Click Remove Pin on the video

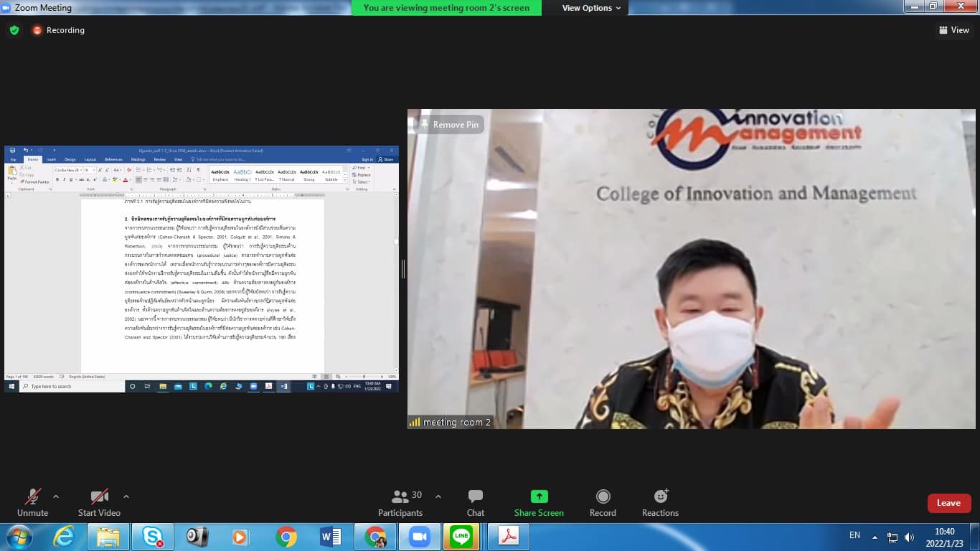tap(448, 125)
